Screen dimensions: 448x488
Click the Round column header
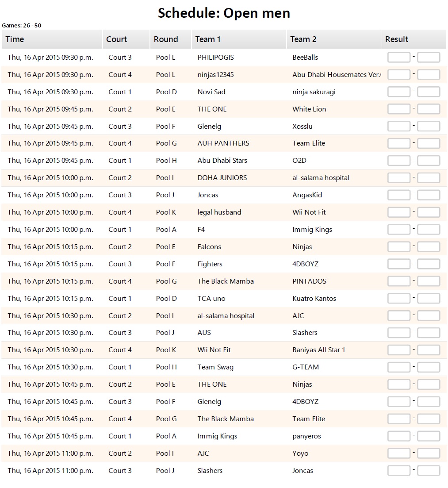click(x=166, y=39)
